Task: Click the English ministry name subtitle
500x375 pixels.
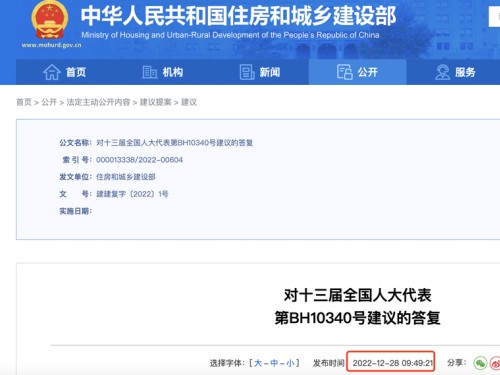Action: point(230,35)
